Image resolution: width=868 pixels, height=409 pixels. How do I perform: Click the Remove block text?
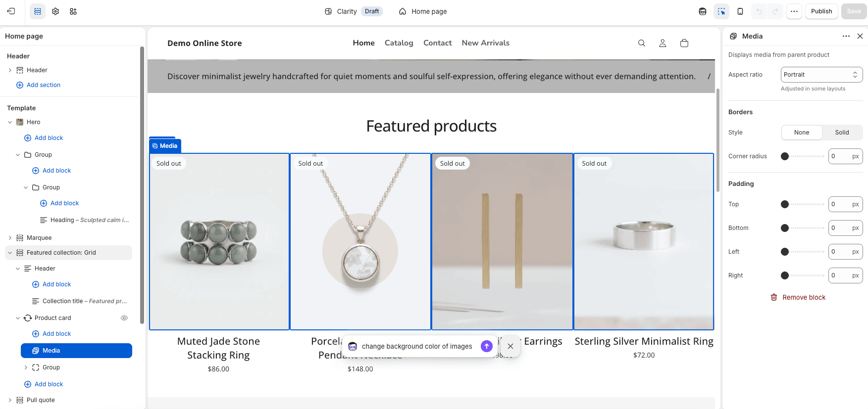coord(804,297)
